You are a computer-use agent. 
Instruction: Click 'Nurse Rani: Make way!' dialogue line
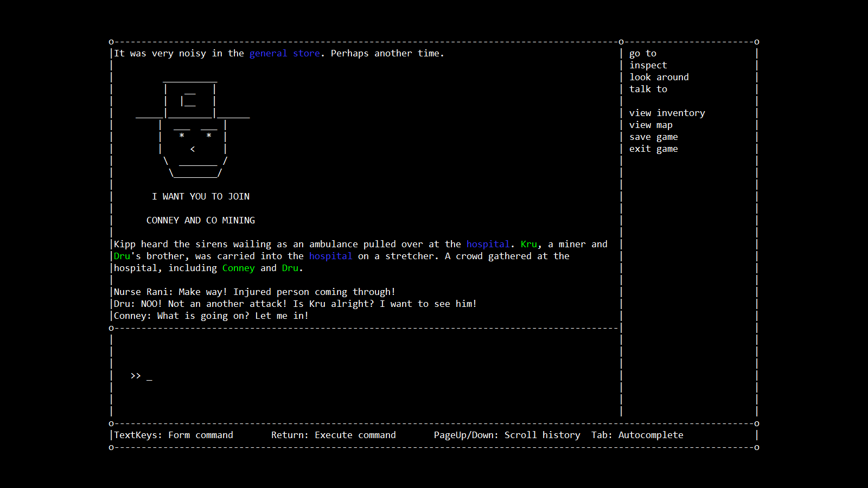coord(255,292)
